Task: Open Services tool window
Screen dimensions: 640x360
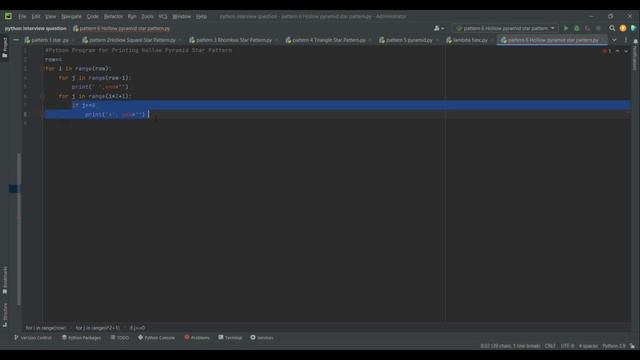Action: pos(262,338)
